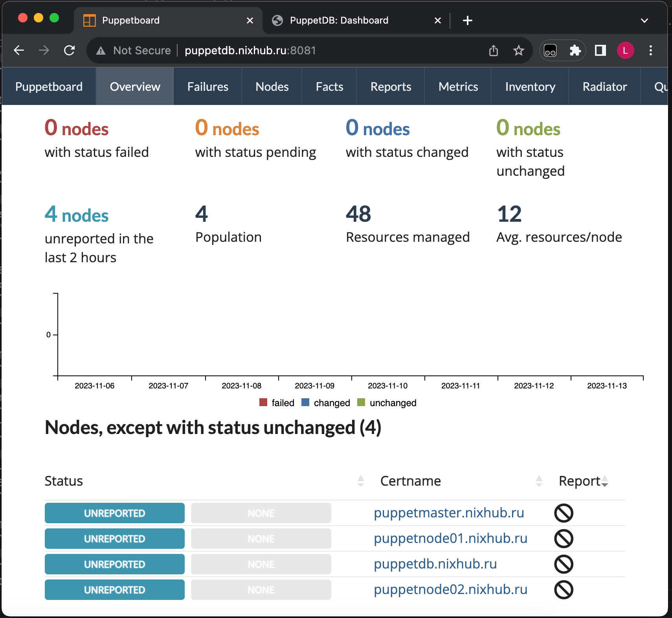Click UNREPORTED badge for puppetdb.nixhub.ru
Image resolution: width=672 pixels, height=618 pixels.
coord(115,564)
